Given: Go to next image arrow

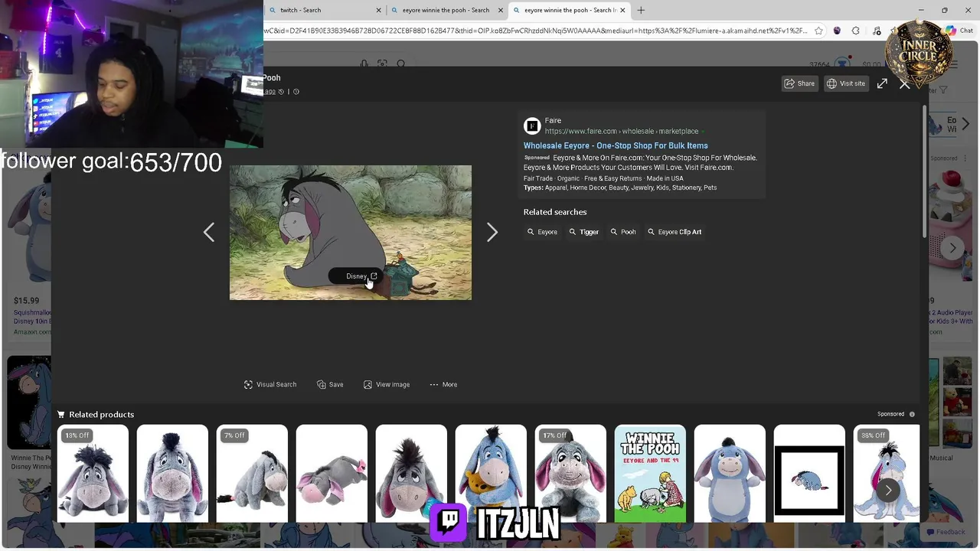Looking at the screenshot, I should (492, 232).
